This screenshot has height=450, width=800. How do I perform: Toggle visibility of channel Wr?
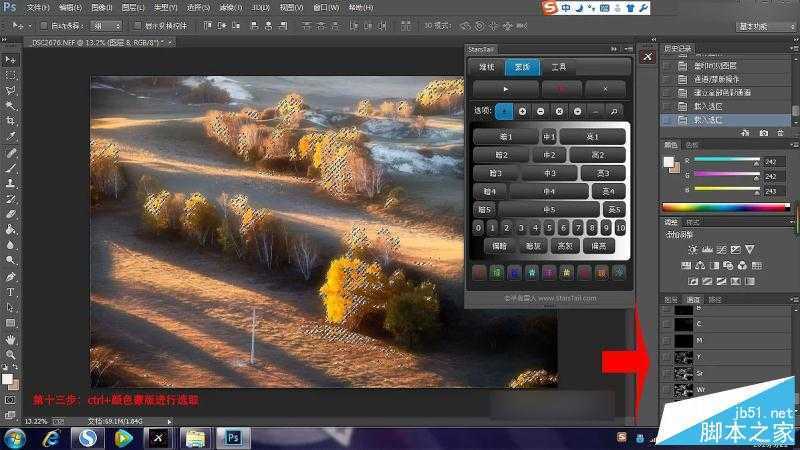point(667,390)
